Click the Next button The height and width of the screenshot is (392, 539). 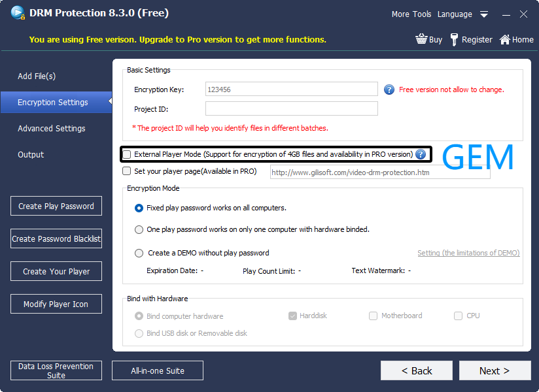(x=495, y=370)
